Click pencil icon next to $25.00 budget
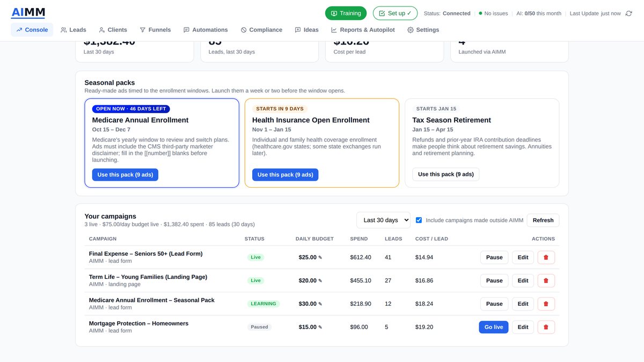 (x=320, y=257)
